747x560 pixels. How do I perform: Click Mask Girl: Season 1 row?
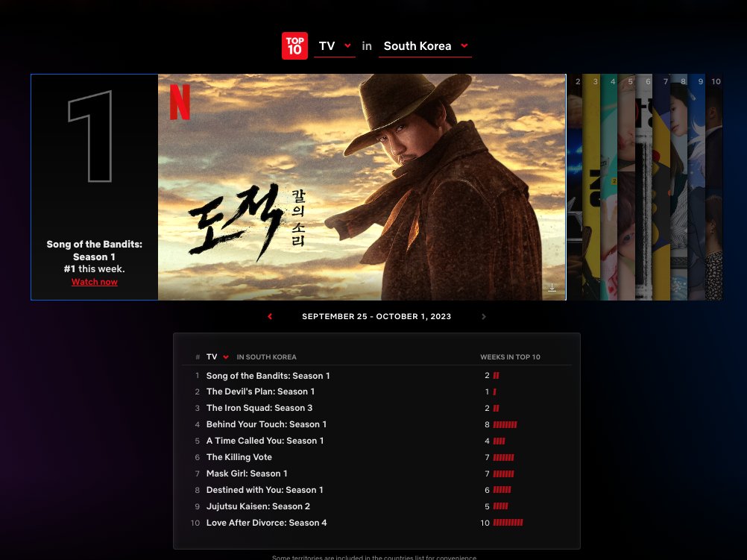(x=376, y=474)
